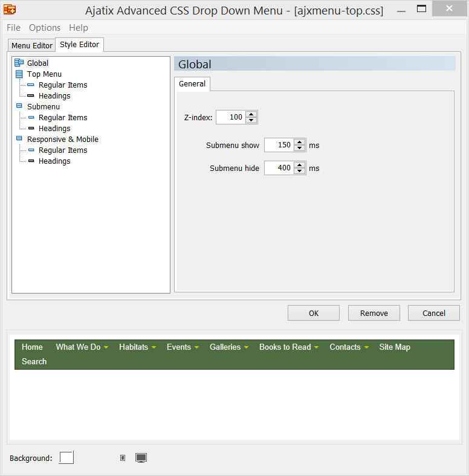
Task: Click Home in the menu preview
Action: pyautogui.click(x=32, y=347)
